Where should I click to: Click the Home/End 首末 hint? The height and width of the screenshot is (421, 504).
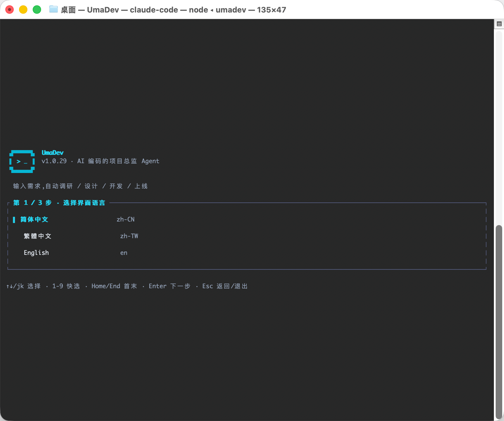[114, 286]
